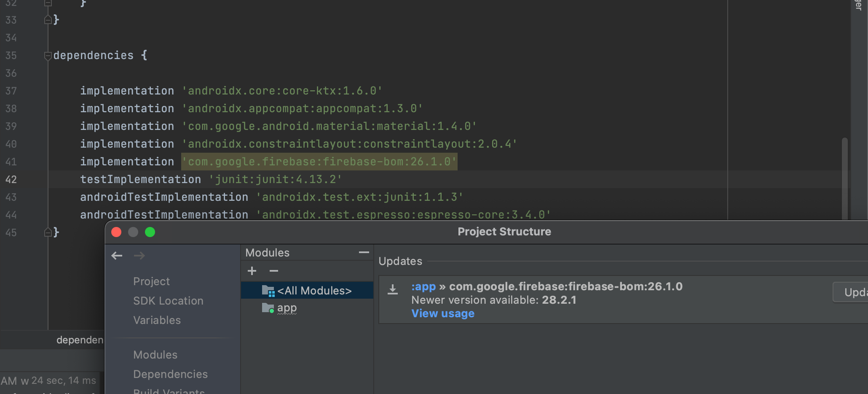Go to Dependencies section

170,374
